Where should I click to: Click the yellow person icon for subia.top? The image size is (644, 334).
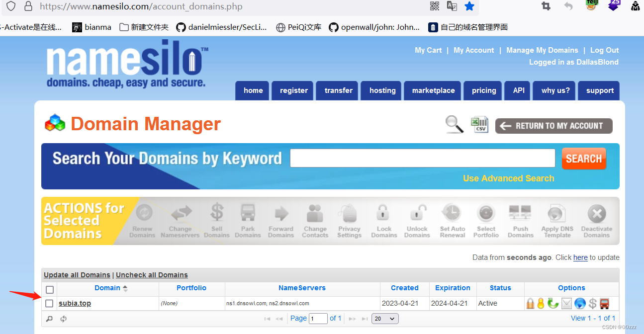(541, 303)
